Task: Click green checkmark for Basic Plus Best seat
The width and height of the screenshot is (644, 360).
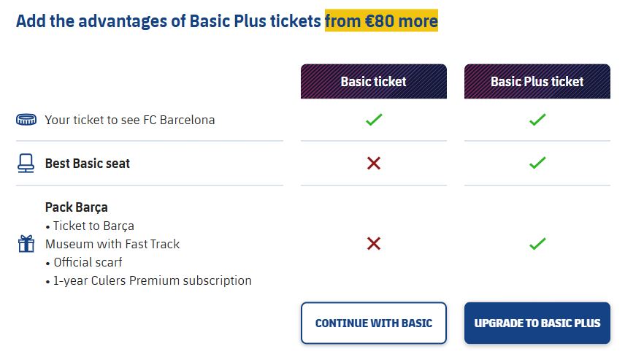Action: (x=537, y=164)
